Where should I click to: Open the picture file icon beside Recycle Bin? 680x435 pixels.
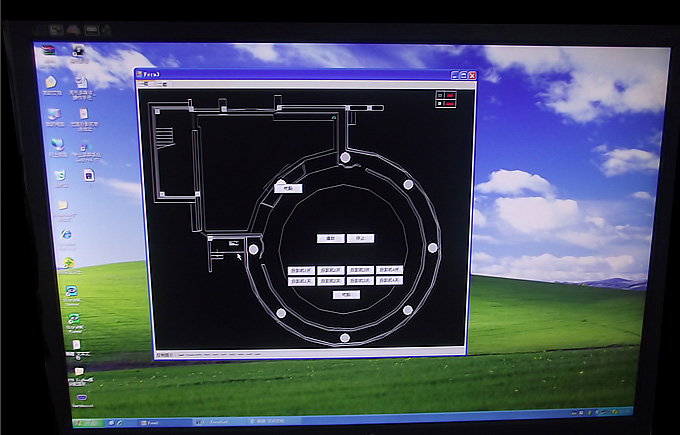tap(89, 176)
